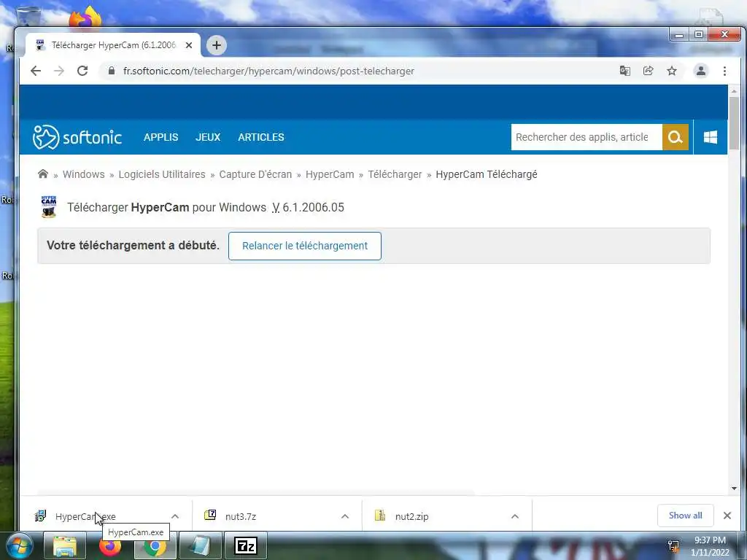Click the browser back arrow
Viewport: 747px width, 560px height.
point(36,71)
